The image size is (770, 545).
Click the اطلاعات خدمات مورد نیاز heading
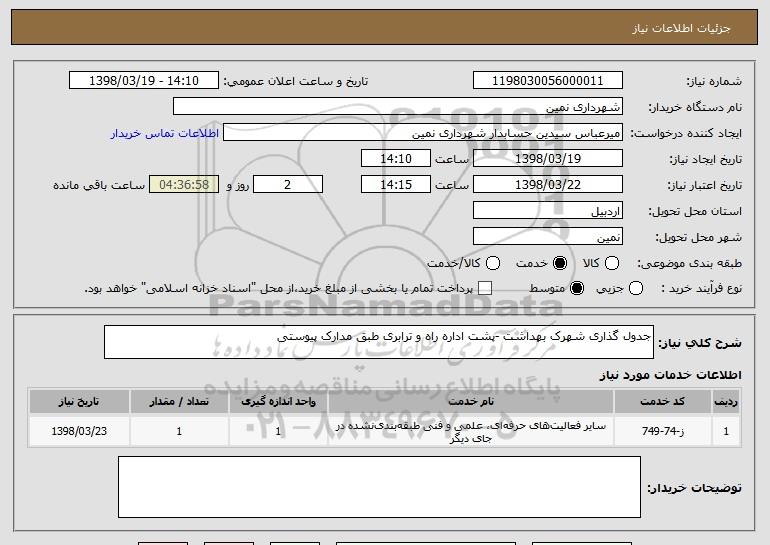pyautogui.click(x=670, y=375)
